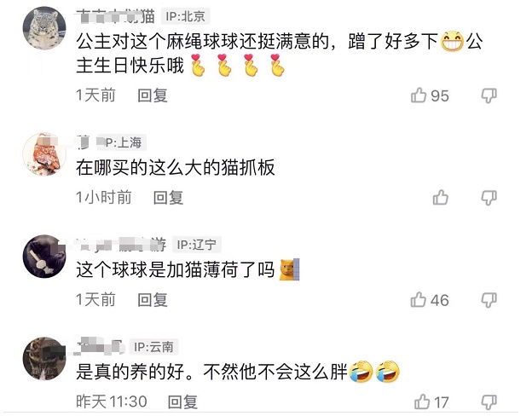Open the username ending in 游
Screen dimensions: 532x416
(121, 245)
